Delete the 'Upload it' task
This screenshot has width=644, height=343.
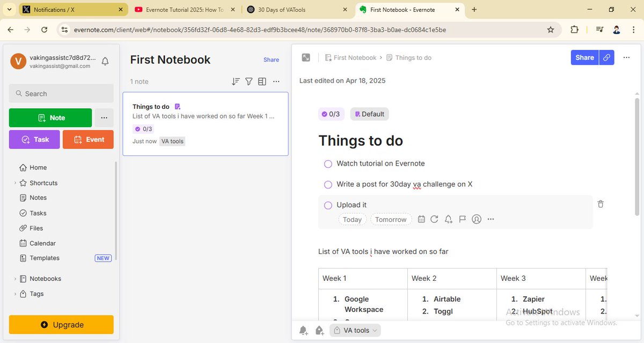[x=601, y=204]
